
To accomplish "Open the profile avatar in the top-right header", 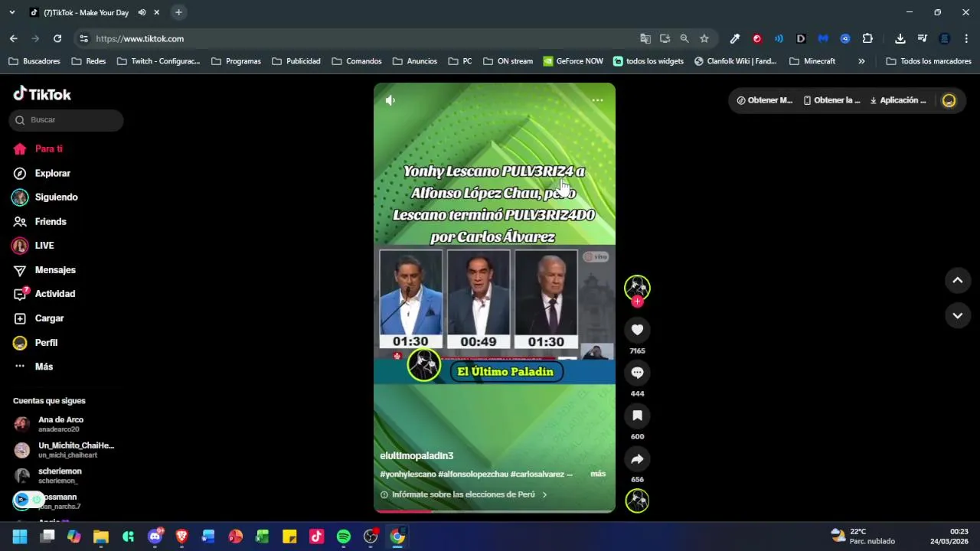I will coord(949,100).
